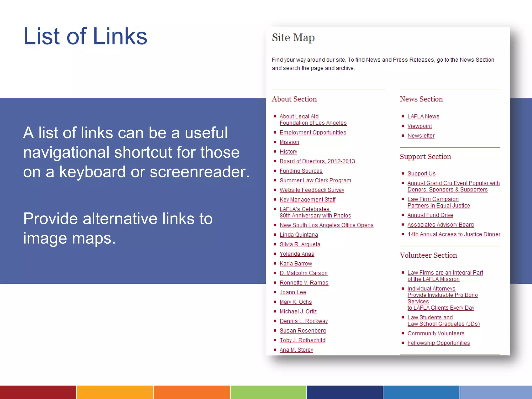Open the Associates Advisory Board link
The height and width of the screenshot is (399, 532).
(x=441, y=225)
